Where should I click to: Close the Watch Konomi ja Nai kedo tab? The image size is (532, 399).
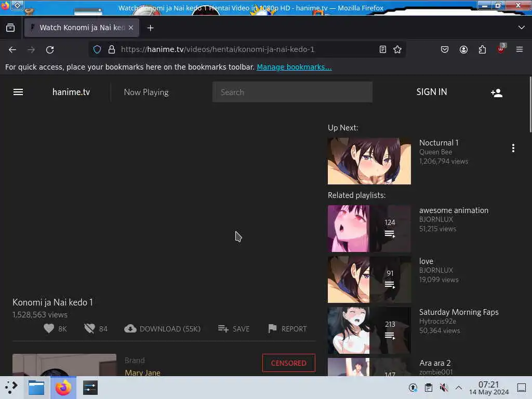tap(131, 28)
